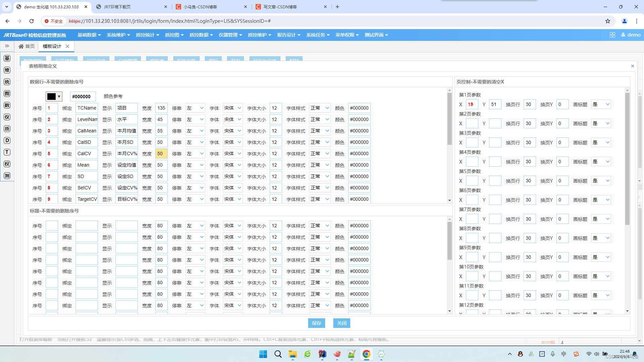
Task: Open 画标题 dropdown for 第5页参数
Action: click(601, 181)
